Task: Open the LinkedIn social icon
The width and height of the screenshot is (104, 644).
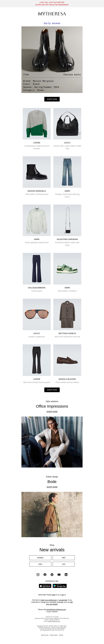Action: (66, 574)
